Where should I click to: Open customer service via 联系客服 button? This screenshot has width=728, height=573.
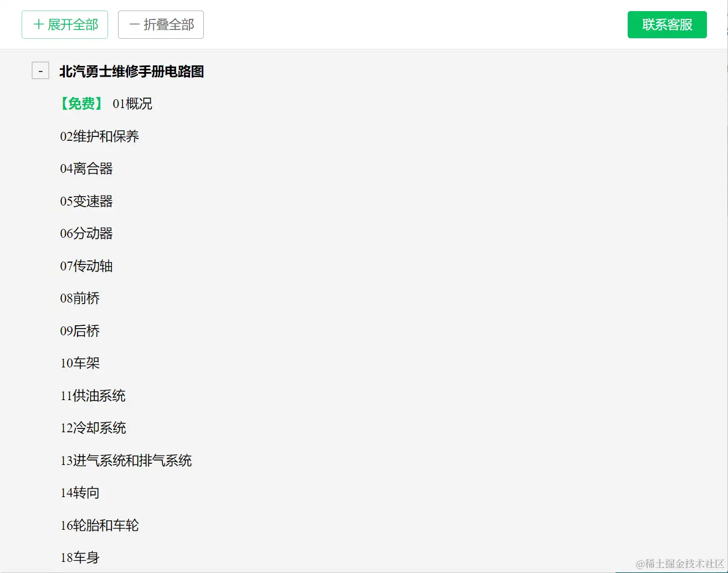click(x=667, y=24)
